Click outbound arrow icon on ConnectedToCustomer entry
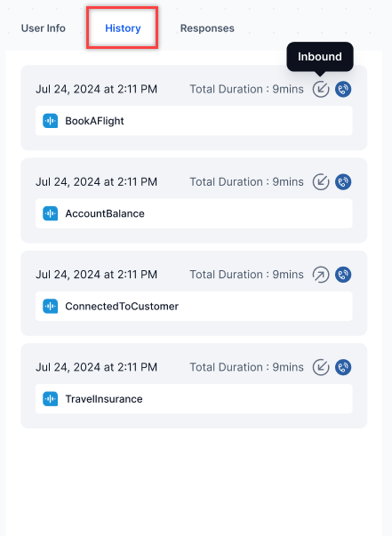The width and height of the screenshot is (392, 536). pos(321,275)
